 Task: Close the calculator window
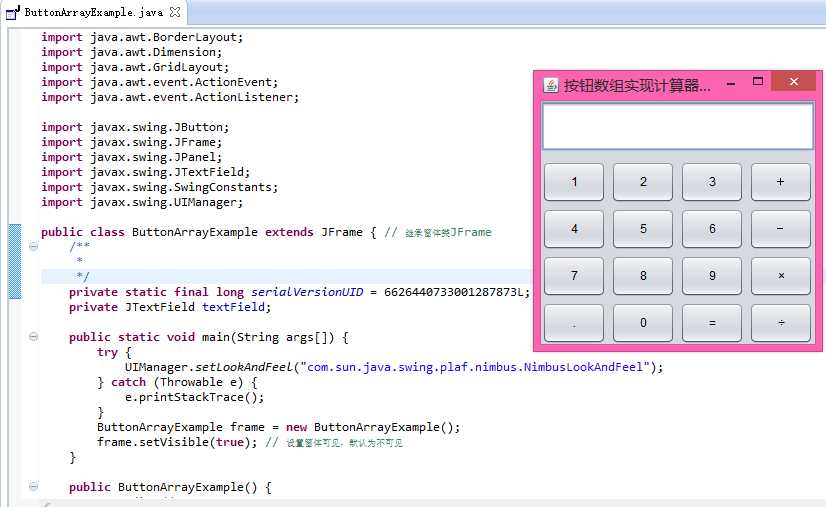[x=794, y=81]
